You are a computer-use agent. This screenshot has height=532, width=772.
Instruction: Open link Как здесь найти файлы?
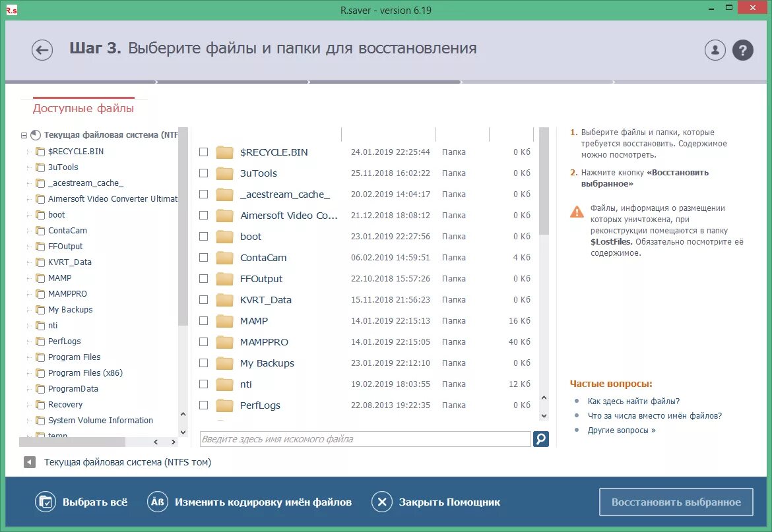pyautogui.click(x=633, y=401)
